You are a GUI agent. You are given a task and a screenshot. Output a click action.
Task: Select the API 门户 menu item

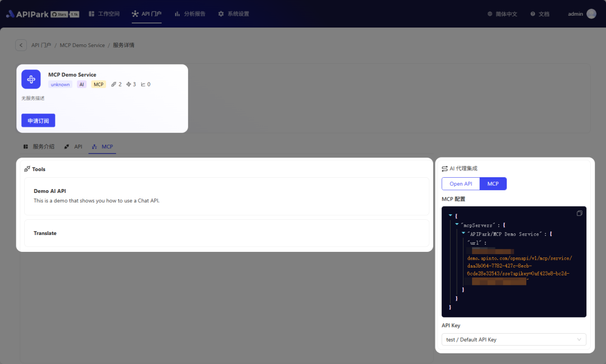coord(146,14)
